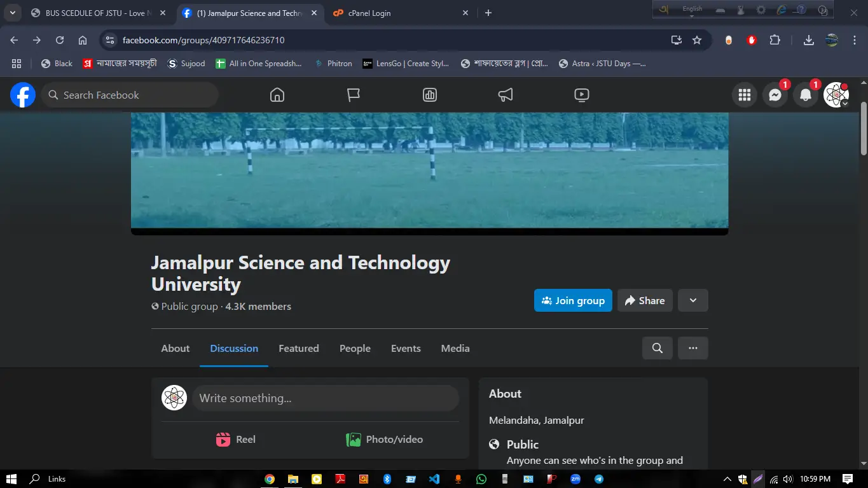Image resolution: width=868 pixels, height=488 pixels.
Task: Click the "Public group" label
Action: [189, 306]
